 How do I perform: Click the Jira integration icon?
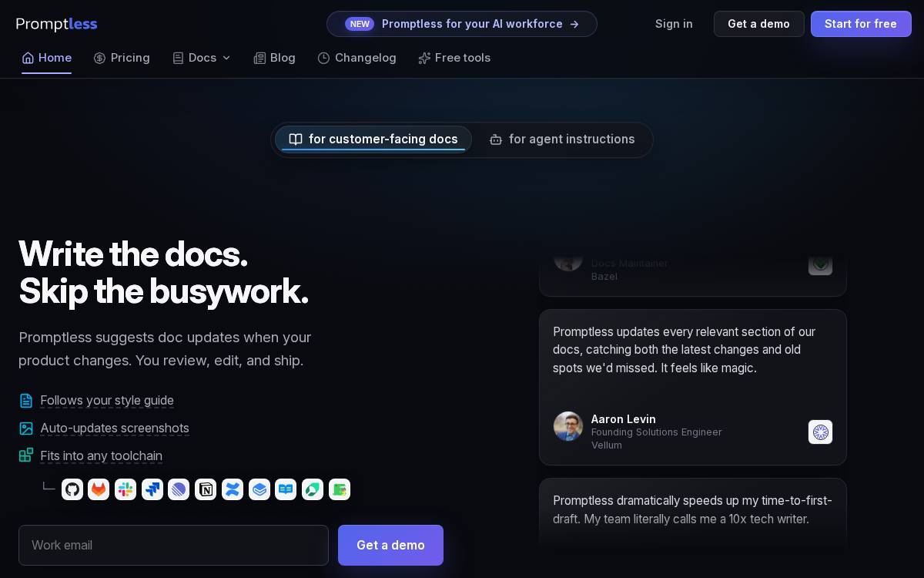tap(152, 489)
